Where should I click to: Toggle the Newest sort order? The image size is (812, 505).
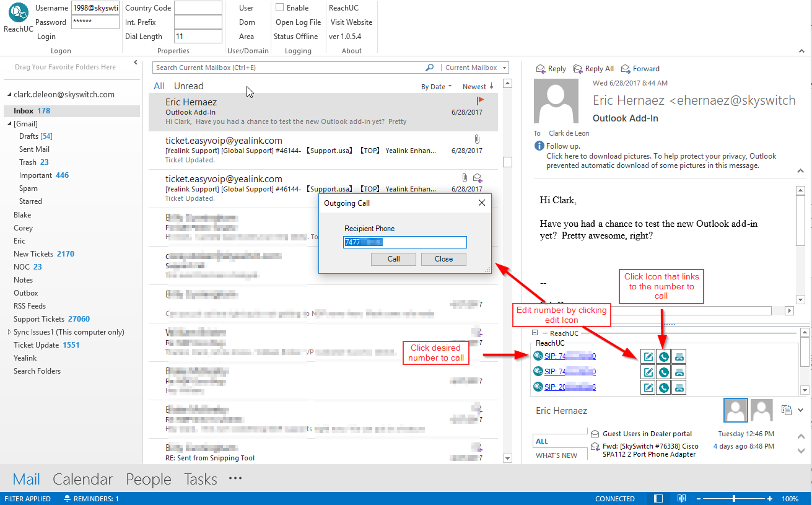pos(478,87)
